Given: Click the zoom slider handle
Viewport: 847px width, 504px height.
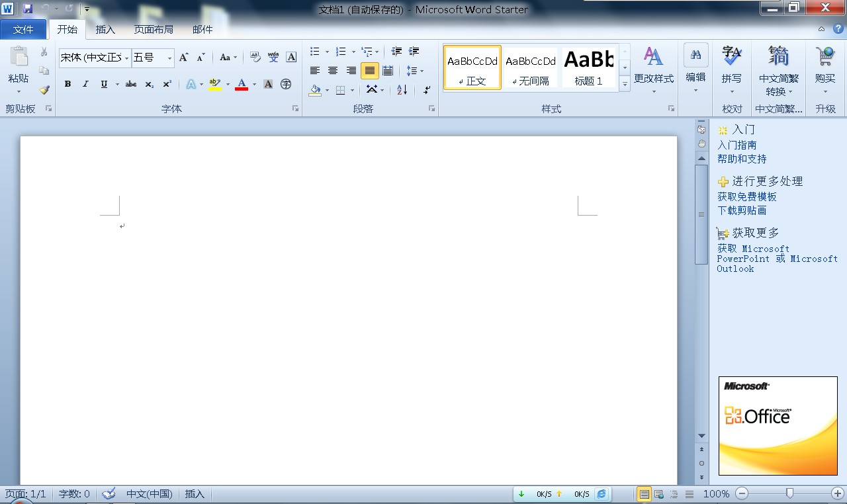Looking at the screenshot, I should point(789,493).
